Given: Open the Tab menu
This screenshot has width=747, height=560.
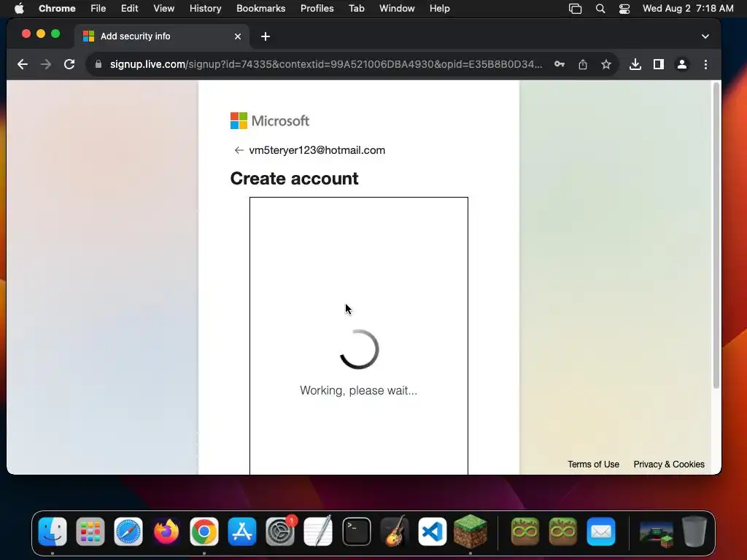Looking at the screenshot, I should pos(356,9).
